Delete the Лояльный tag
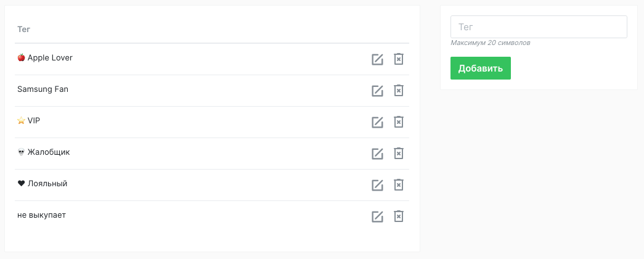Viewport: 644px width, 259px height. click(398, 184)
